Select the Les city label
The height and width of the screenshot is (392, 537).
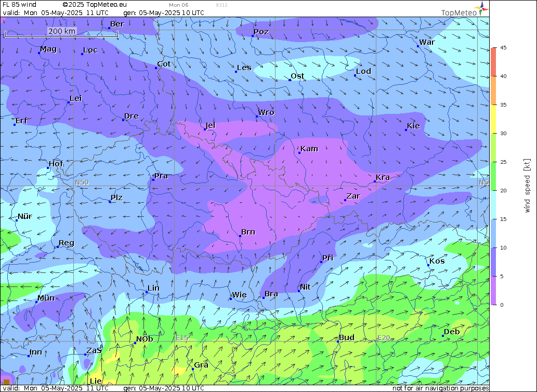(x=244, y=68)
